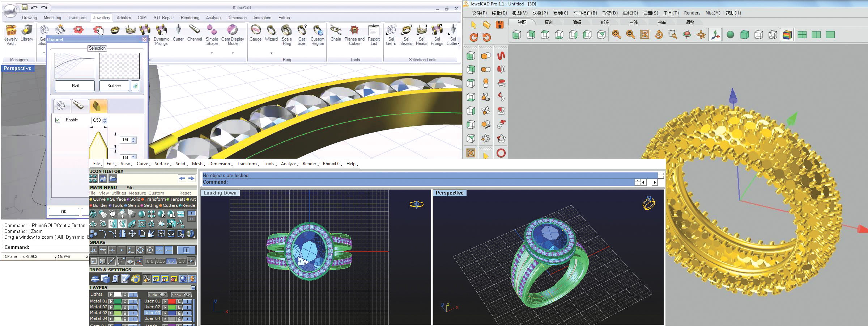Click the four-arrow move icon in Matrix
Screen dimensions: 868x326
point(132,234)
